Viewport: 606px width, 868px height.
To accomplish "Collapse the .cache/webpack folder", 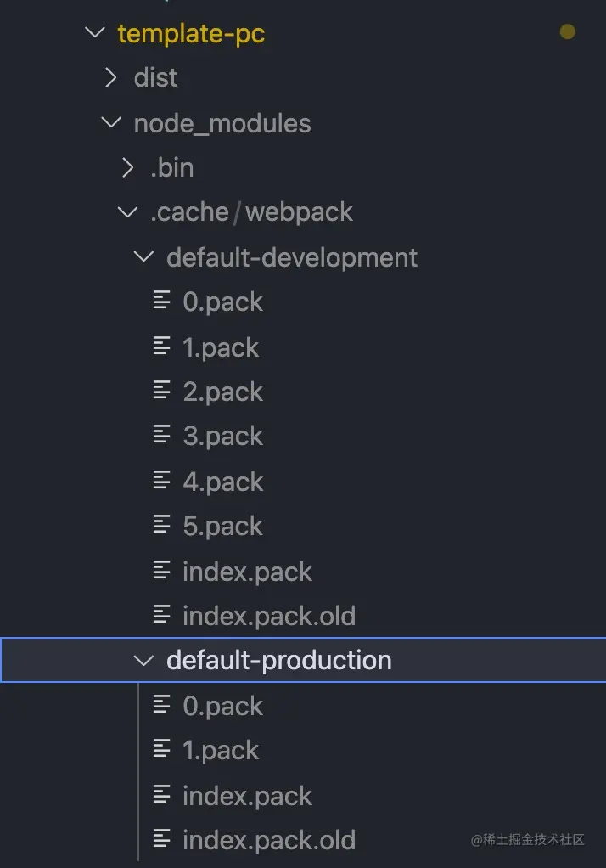I will click(127, 211).
